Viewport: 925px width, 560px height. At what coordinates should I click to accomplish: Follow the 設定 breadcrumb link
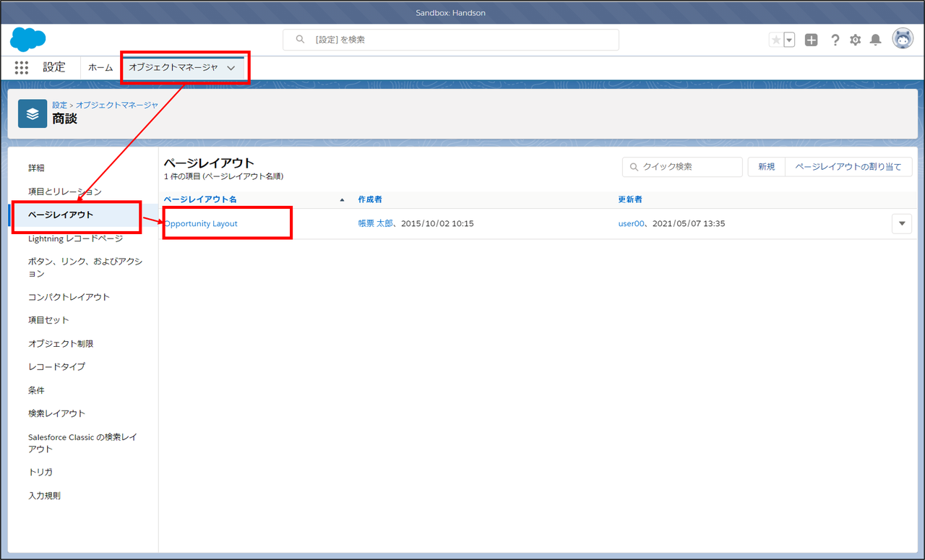(x=59, y=105)
